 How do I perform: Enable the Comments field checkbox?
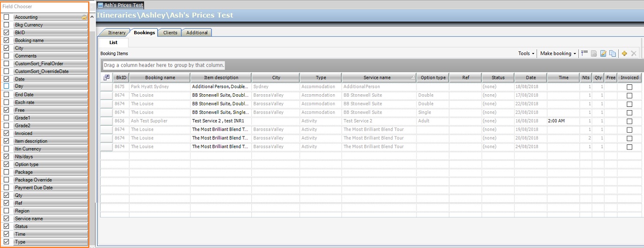[7, 56]
